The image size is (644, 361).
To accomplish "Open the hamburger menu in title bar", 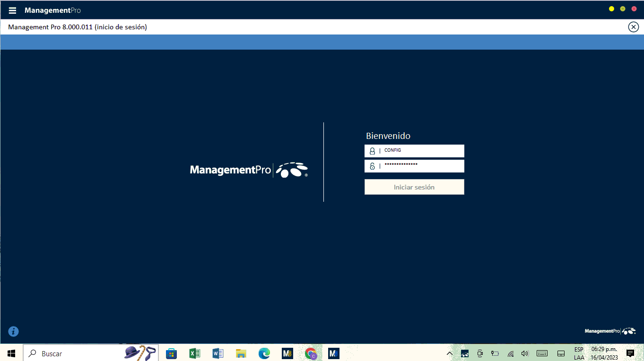I will pyautogui.click(x=12, y=10).
